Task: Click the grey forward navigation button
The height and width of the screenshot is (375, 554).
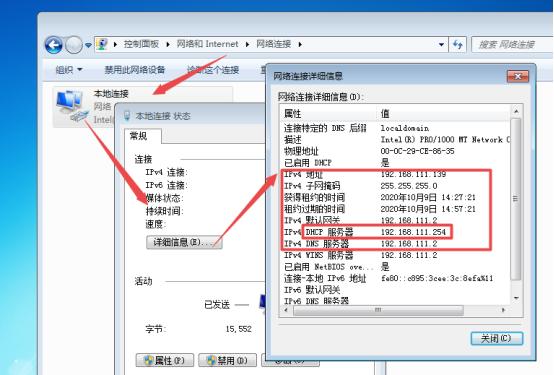Action: (x=74, y=45)
